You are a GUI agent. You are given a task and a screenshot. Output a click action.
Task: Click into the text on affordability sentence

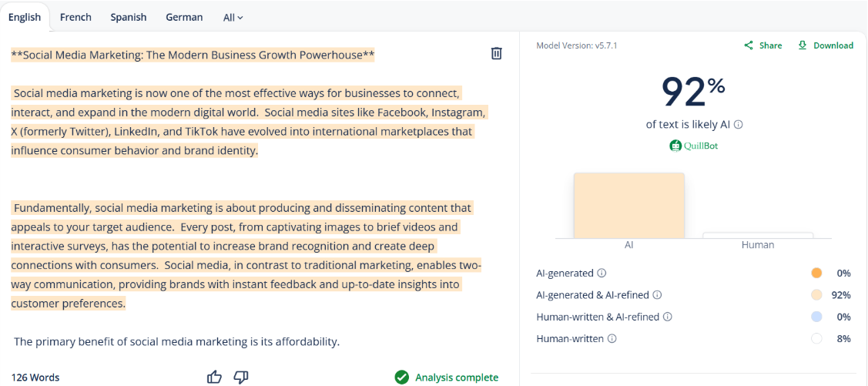pos(176,341)
